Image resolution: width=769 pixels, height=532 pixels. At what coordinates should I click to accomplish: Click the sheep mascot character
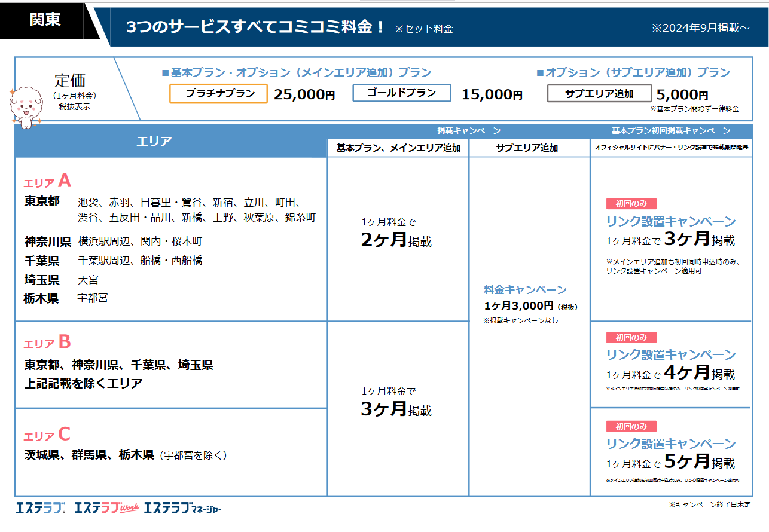26,107
